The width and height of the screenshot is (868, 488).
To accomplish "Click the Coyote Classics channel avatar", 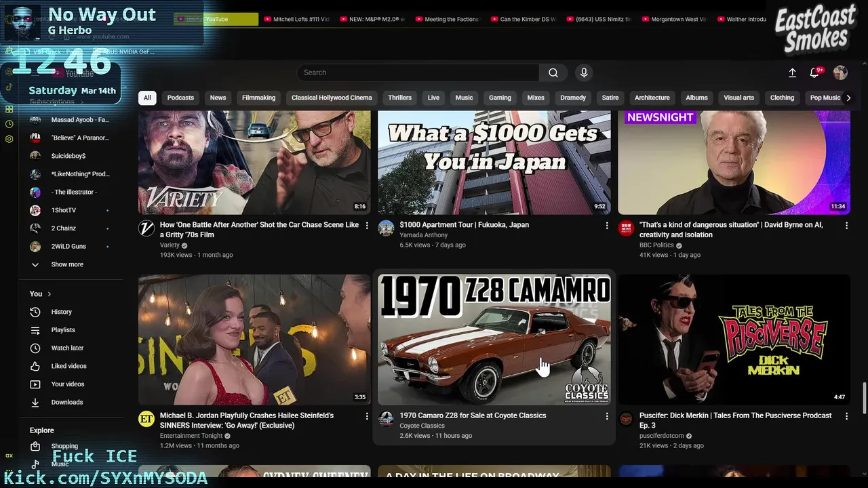I will [x=386, y=419].
